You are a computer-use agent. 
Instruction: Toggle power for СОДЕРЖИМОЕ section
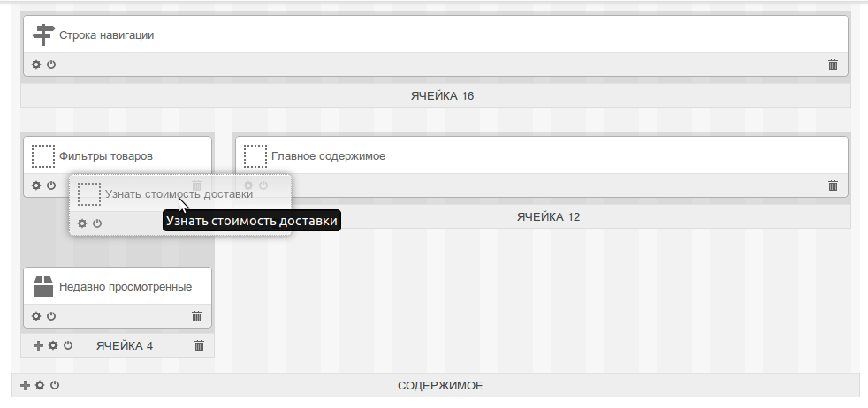(x=55, y=385)
